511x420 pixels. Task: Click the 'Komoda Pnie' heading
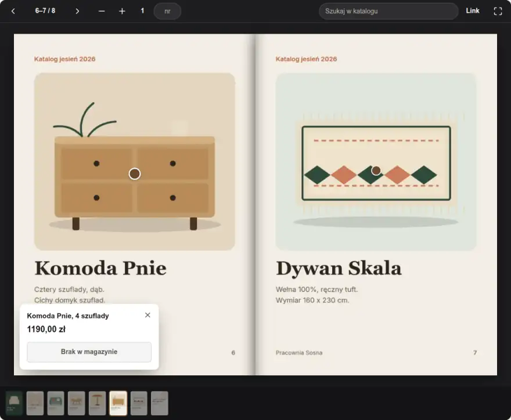(100, 268)
